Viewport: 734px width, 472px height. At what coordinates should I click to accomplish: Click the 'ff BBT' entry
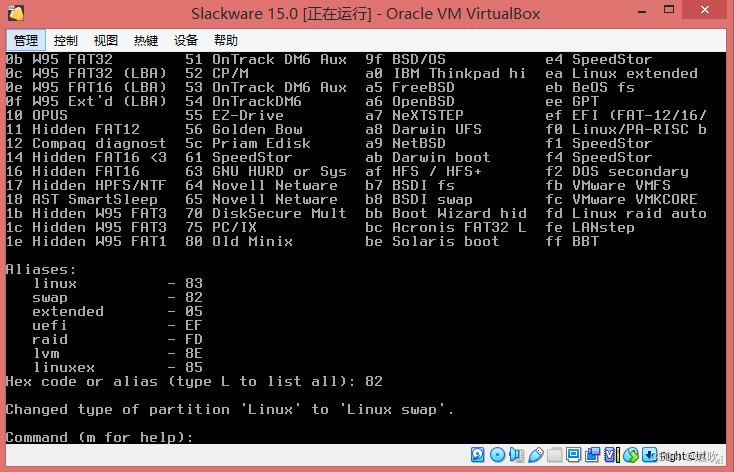point(572,242)
